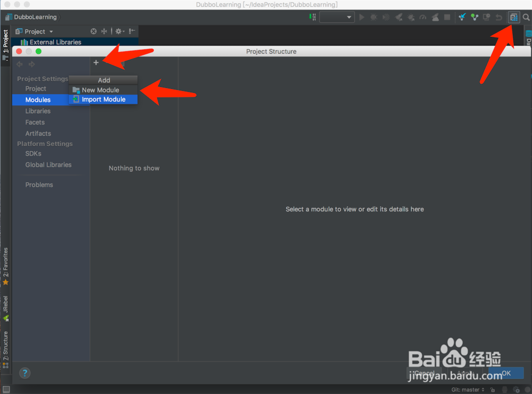532x394 pixels.
Task: Click the Collapse All icon in the Project panel
Action: tap(104, 31)
